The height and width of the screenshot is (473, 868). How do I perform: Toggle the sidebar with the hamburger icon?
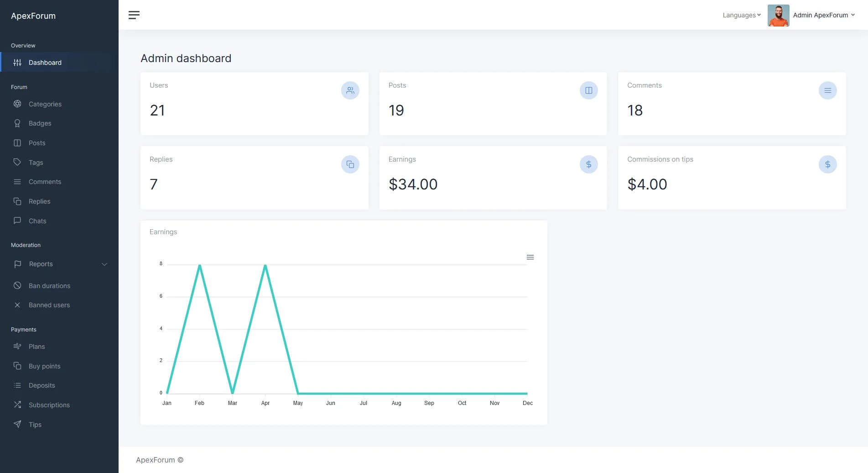point(134,15)
